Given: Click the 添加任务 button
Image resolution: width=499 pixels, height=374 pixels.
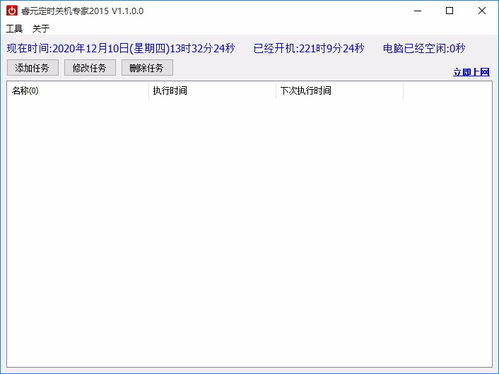Looking at the screenshot, I should [33, 68].
